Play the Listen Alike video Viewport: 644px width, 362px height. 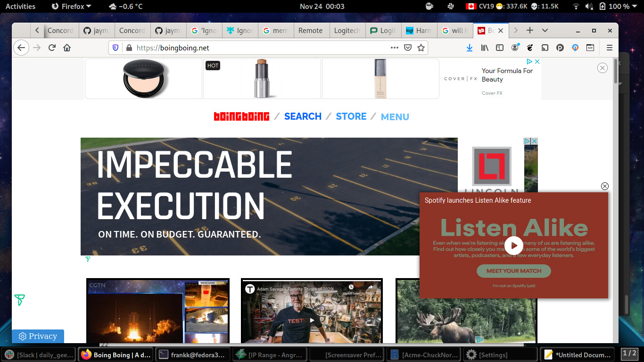[x=514, y=245]
